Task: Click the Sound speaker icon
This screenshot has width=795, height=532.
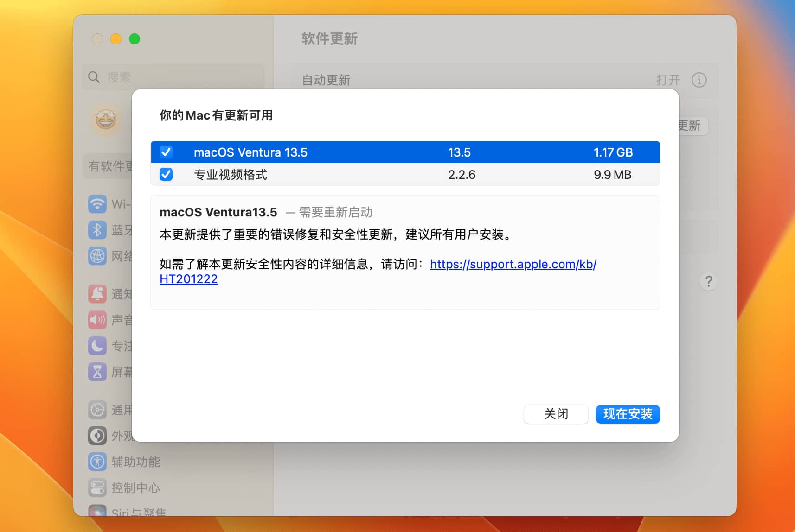Action: tap(97, 320)
